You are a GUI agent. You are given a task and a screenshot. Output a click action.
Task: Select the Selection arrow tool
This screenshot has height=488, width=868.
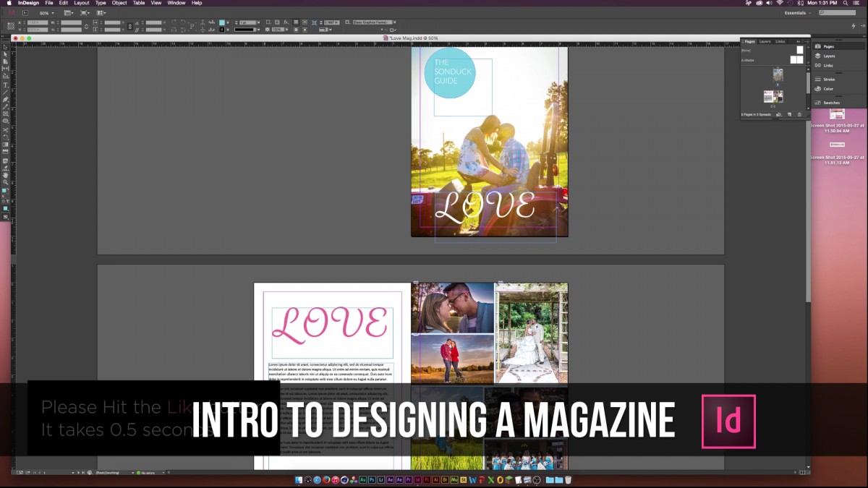(6, 47)
